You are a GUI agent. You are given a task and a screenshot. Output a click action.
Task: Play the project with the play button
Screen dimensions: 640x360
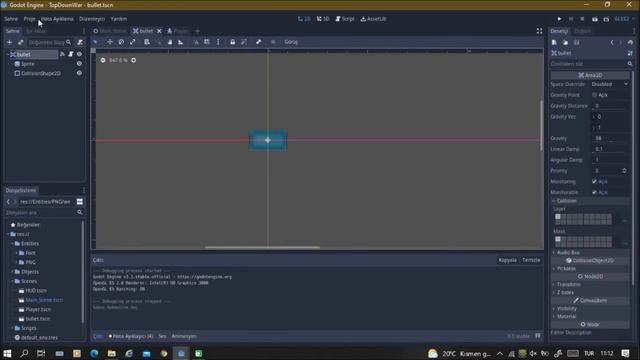[559, 19]
